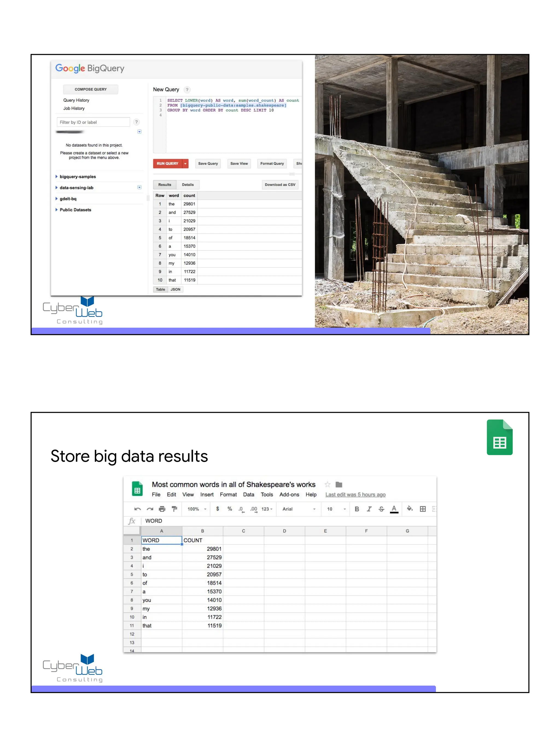Open the text color picker
Screen dimensions: 560x747
click(x=394, y=509)
